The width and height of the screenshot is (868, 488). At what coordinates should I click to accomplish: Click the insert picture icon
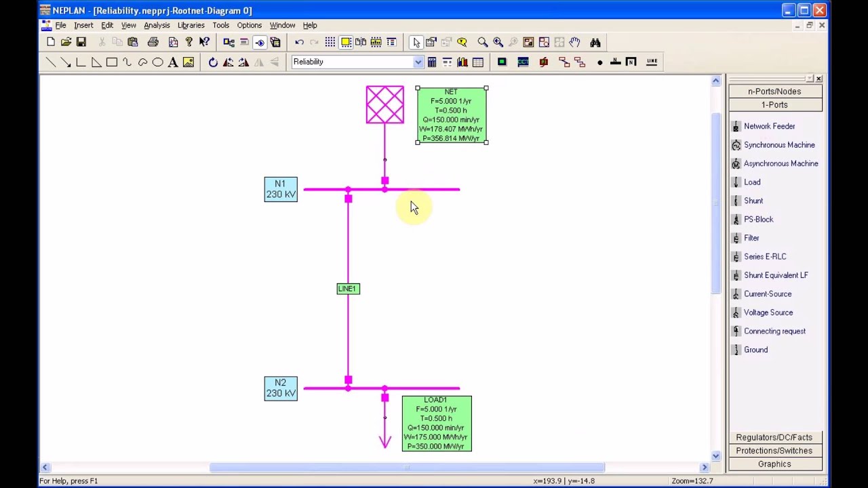[189, 62]
